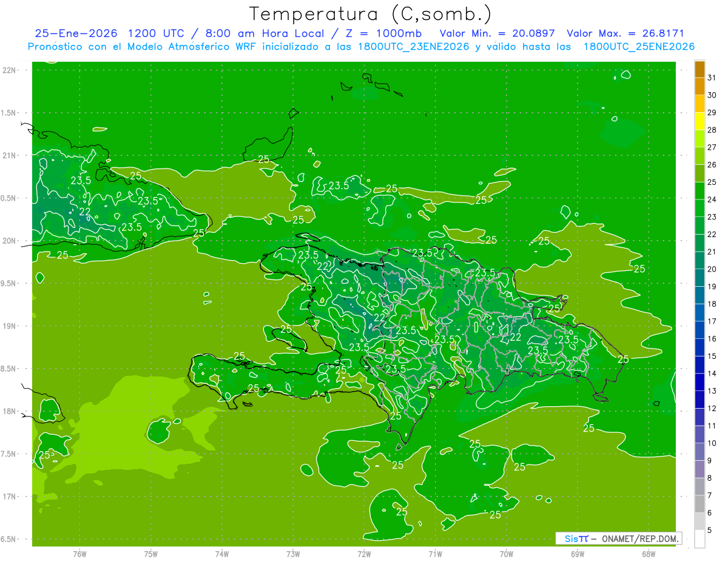Viewport: 728px width, 562px height.
Task: Click the 72W longitude axis label
Action: coord(364,554)
